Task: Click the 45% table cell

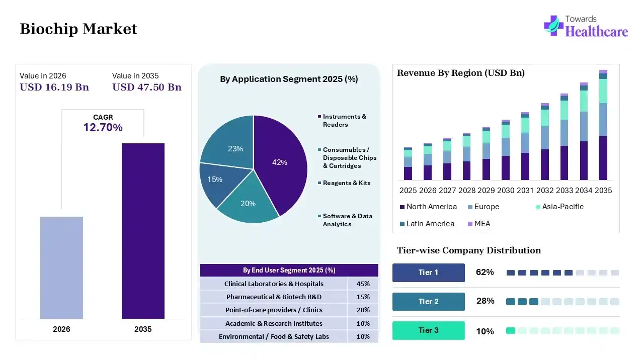Action: coord(363,284)
